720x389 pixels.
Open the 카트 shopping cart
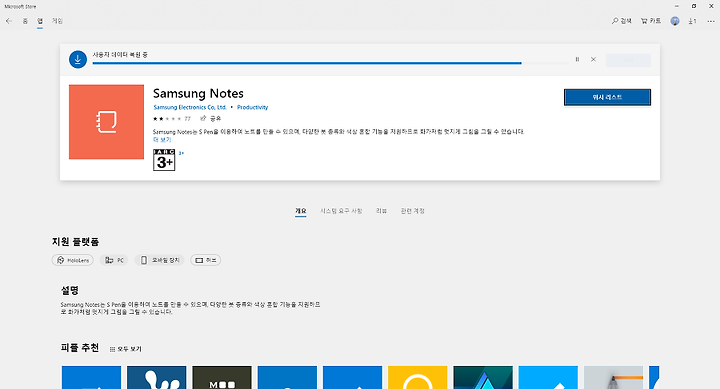coord(651,21)
